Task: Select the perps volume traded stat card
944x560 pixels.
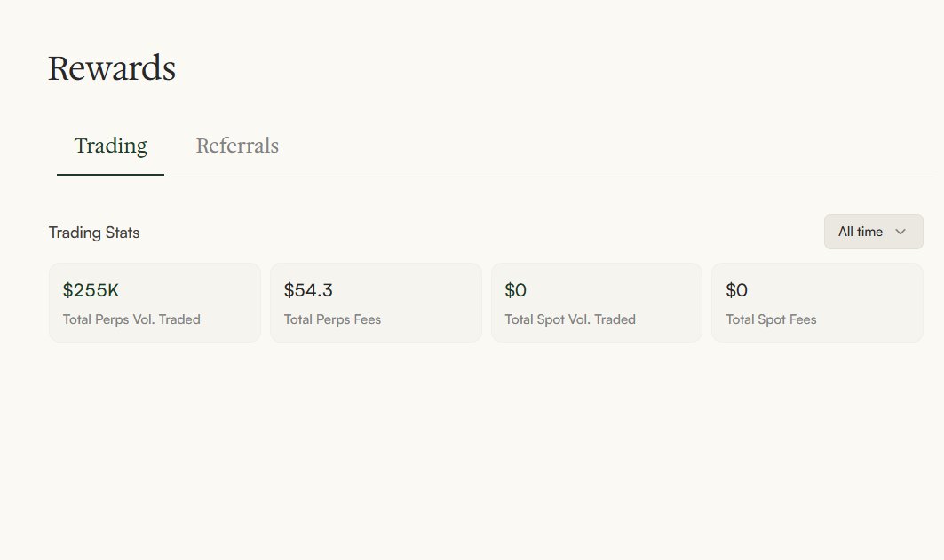Action: point(155,303)
